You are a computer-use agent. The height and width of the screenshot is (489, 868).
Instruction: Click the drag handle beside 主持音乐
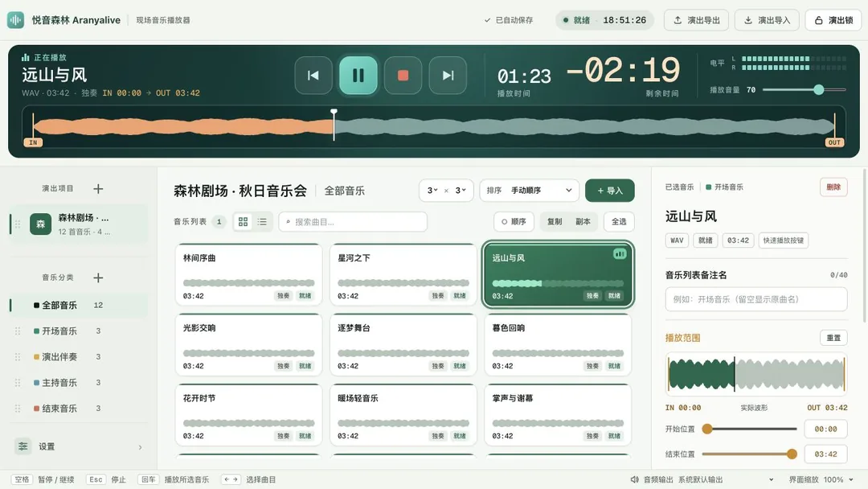[x=18, y=383]
